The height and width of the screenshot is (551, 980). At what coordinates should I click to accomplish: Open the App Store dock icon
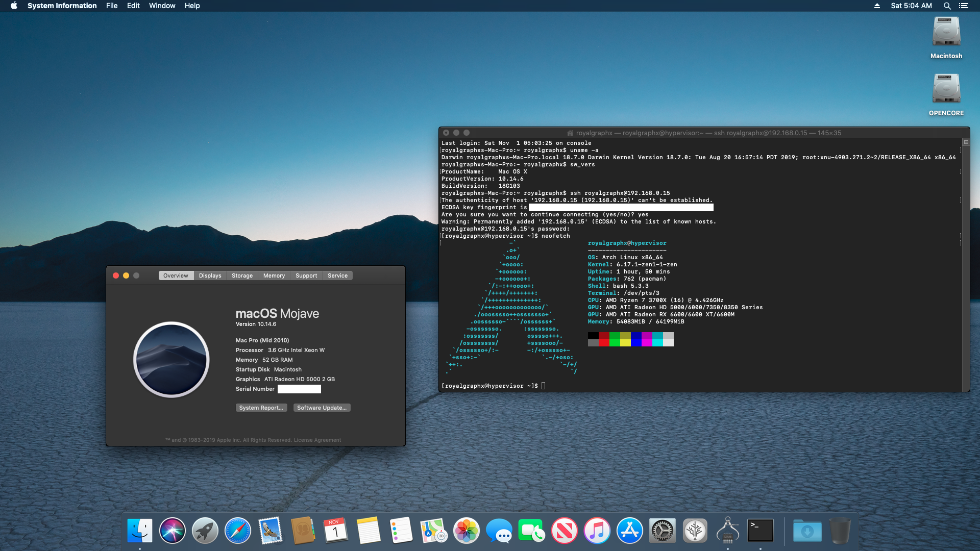click(x=629, y=531)
